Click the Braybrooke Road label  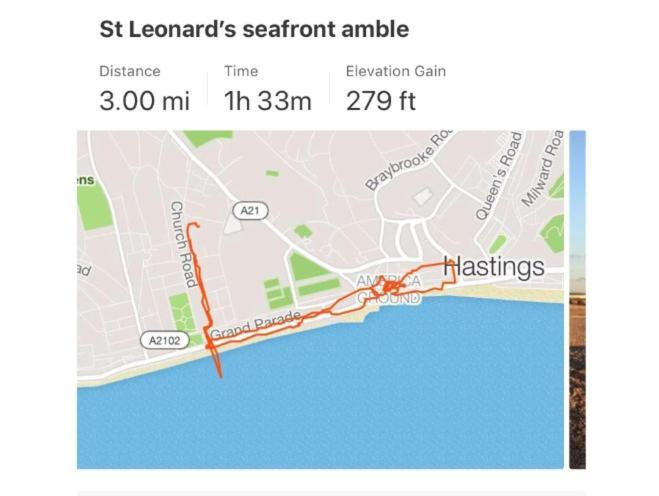click(x=409, y=161)
